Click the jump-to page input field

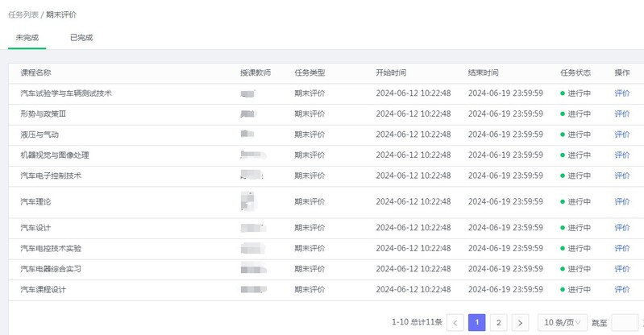pyautogui.click(x=625, y=323)
